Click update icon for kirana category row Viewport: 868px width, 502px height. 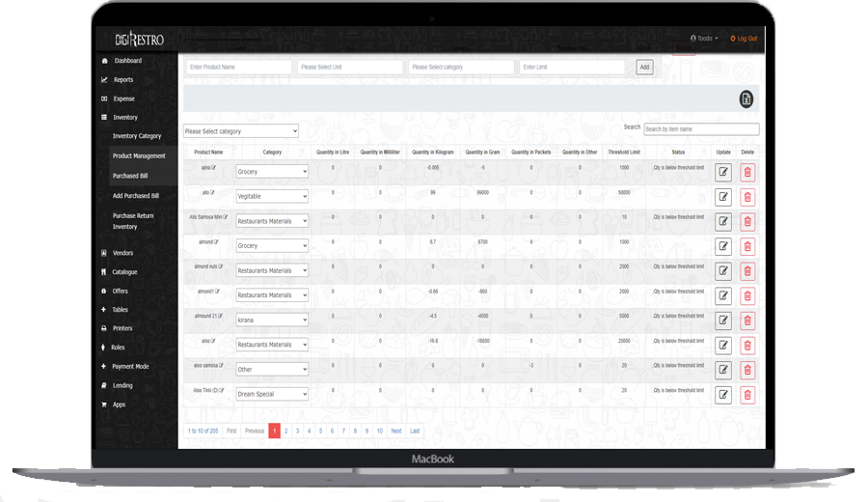723,321
